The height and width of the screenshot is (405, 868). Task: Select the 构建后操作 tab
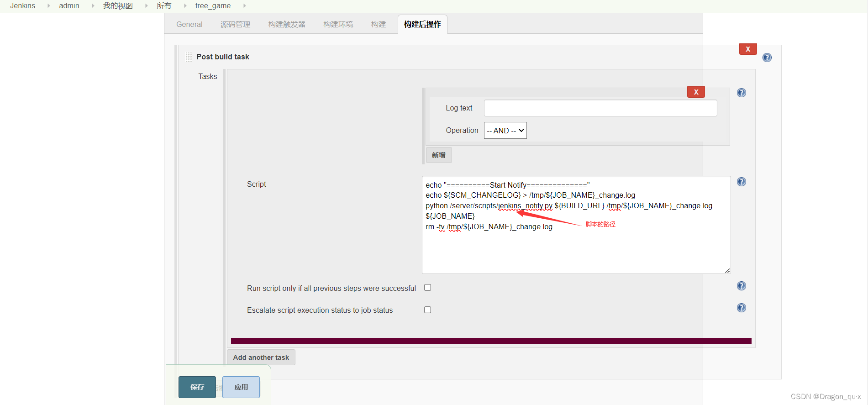tap(422, 24)
